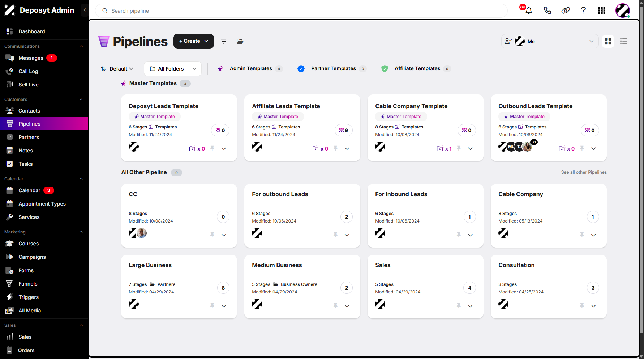Pin the Deposyt Leads Template card
This screenshot has height=359, width=644.
pyautogui.click(x=212, y=148)
